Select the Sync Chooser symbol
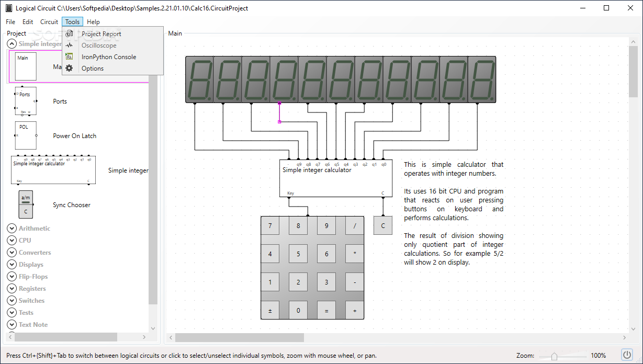Screen dimensions: 643x364 click(x=26, y=204)
